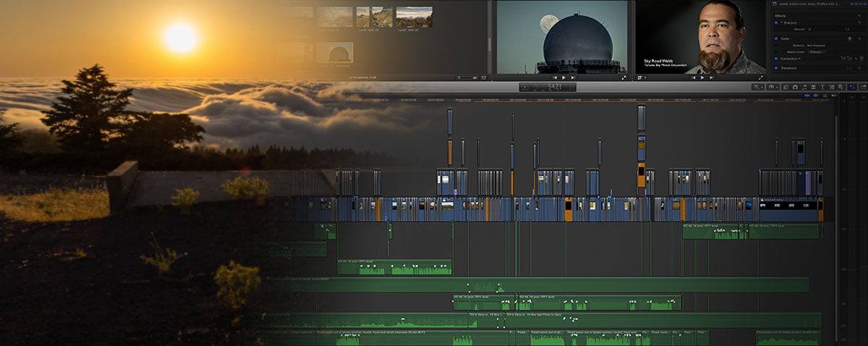Click the 'Balance: Not Analyzed' text
The image size is (868, 346).
point(809,46)
